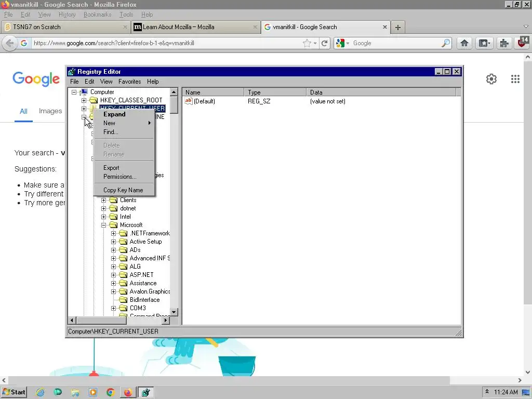Select the Google All results tab
Screen dimensions: 532x399
23,111
